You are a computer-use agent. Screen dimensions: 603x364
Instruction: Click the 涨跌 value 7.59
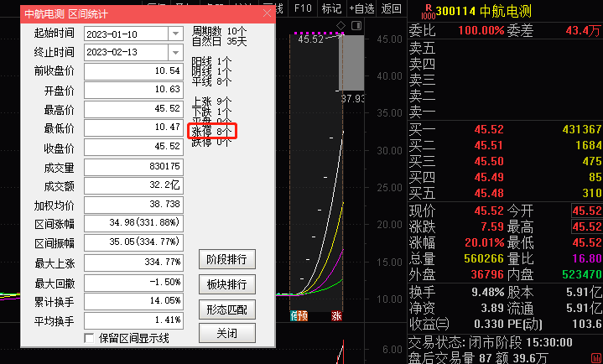[491, 226]
